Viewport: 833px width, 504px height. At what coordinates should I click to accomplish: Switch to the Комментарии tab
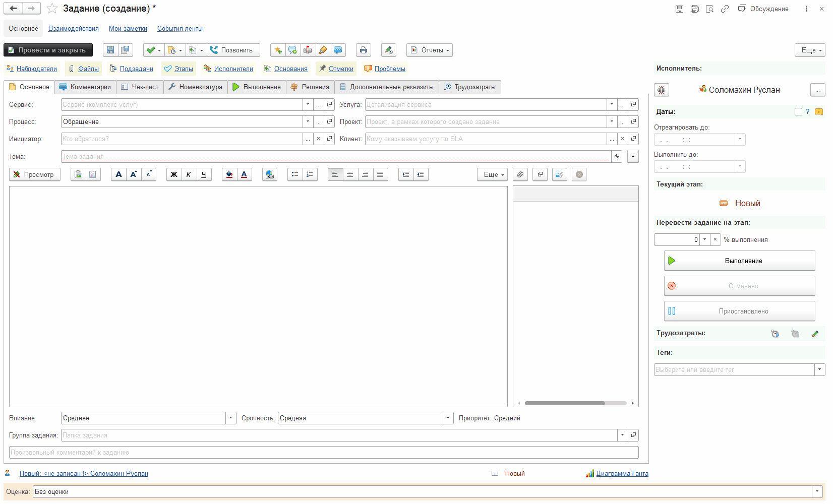[86, 87]
